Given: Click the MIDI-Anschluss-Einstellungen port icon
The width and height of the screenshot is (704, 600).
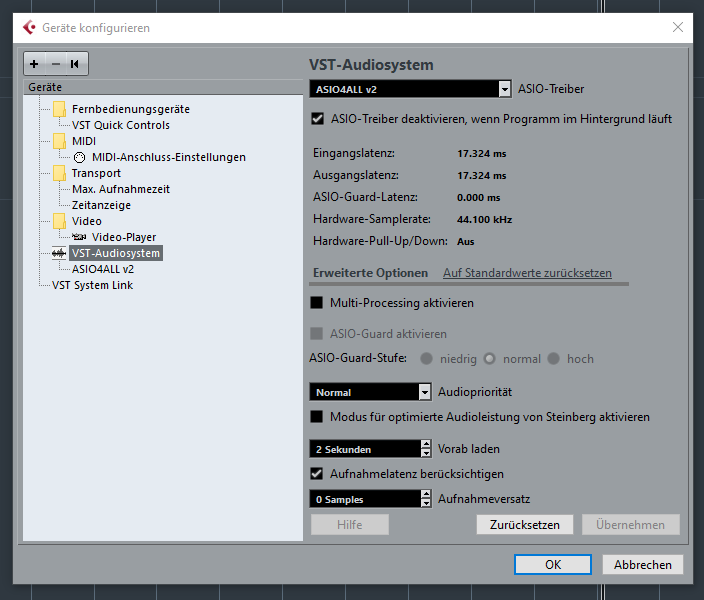Looking at the screenshot, I should [79, 157].
